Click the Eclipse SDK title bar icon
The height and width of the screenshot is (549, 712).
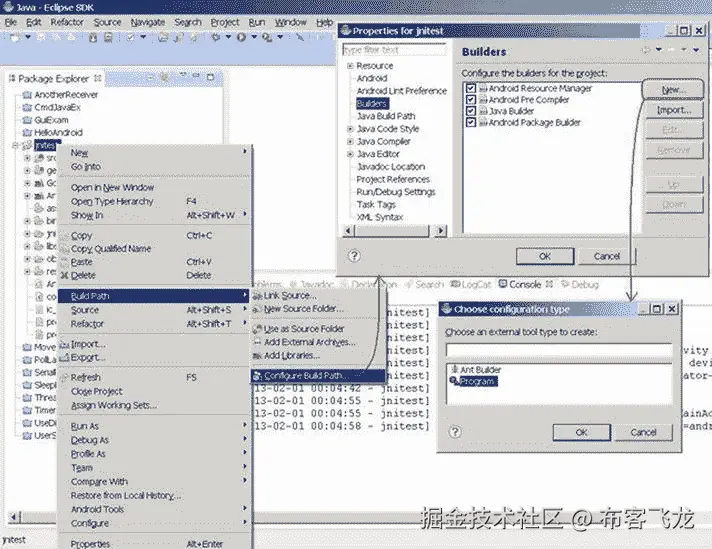click(x=8, y=6)
